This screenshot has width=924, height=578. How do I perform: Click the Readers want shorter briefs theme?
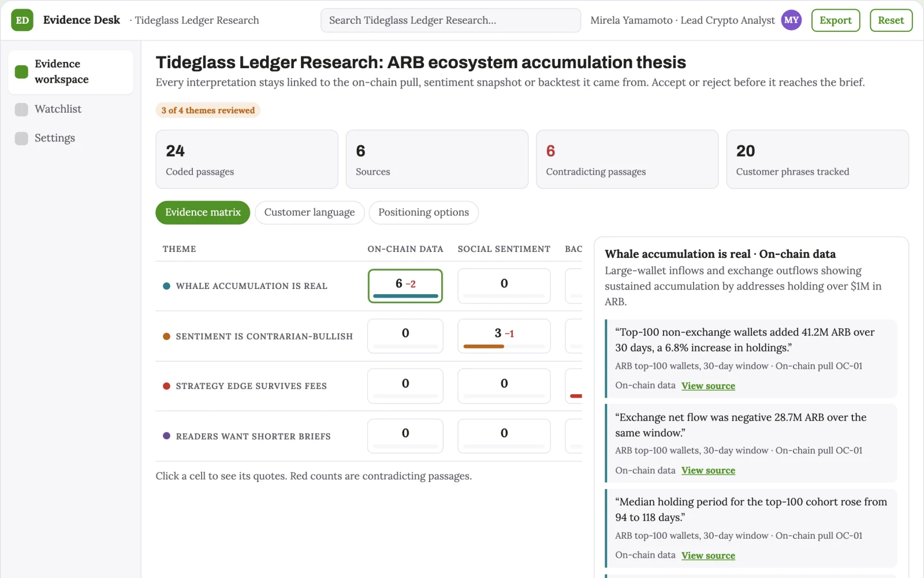pyautogui.click(x=253, y=436)
